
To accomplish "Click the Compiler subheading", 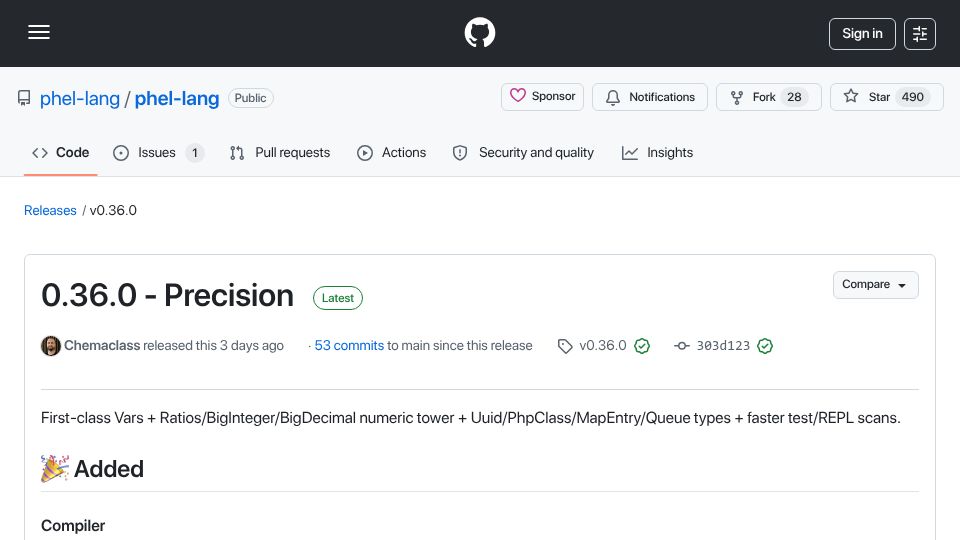I will [73, 526].
